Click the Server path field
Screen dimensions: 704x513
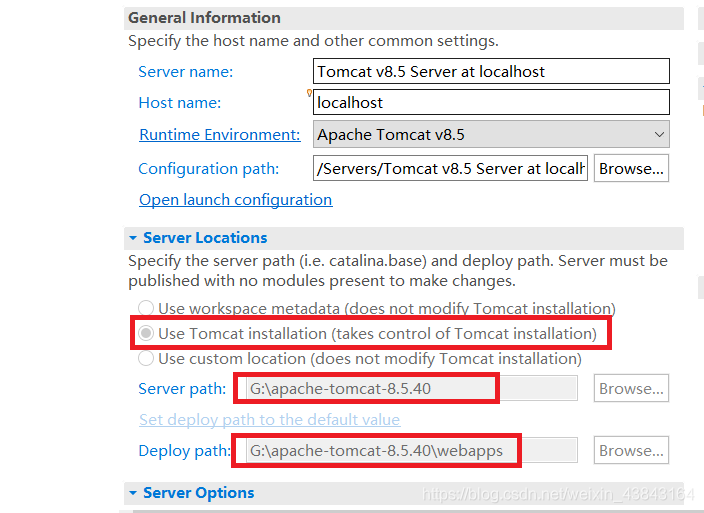[x=412, y=388]
